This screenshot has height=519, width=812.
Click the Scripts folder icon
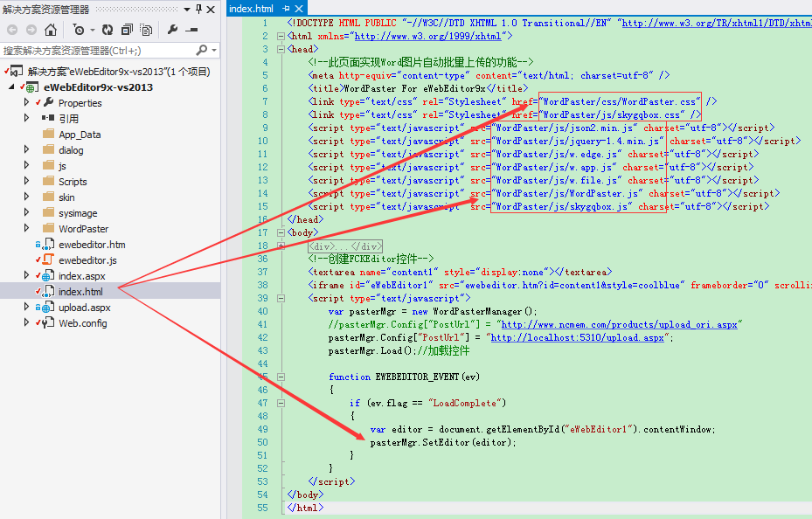[x=49, y=181]
